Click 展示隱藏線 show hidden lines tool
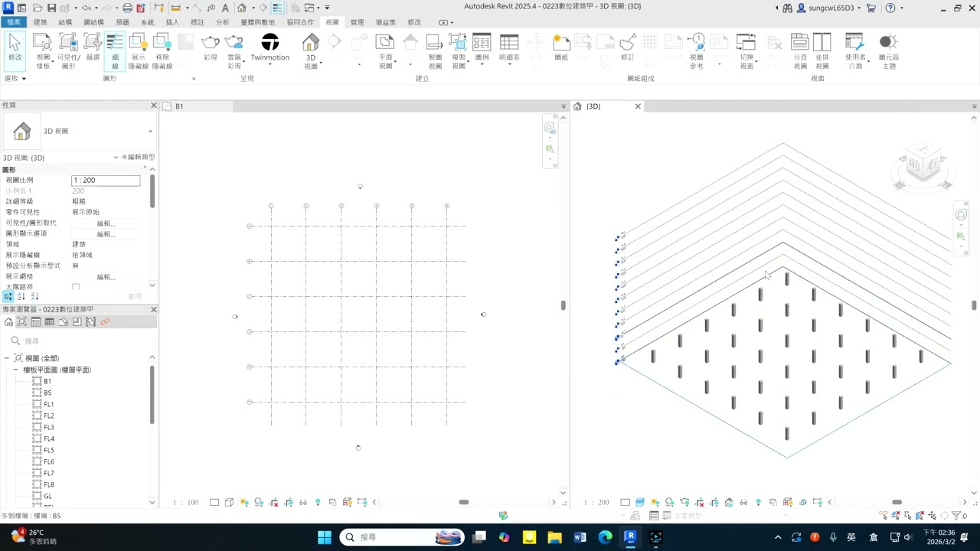The width and height of the screenshot is (980, 551). coord(138,51)
